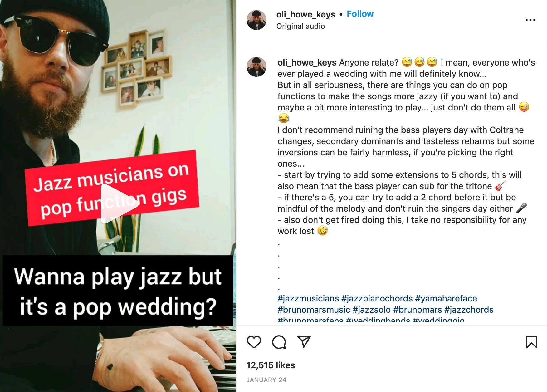This screenshot has height=392, width=547.
Task: Share the post via paper plane icon
Action: tap(304, 342)
